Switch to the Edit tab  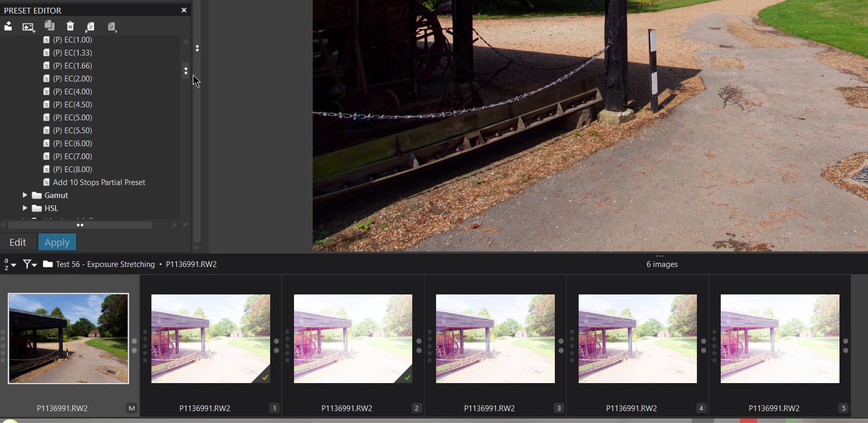[18, 242]
